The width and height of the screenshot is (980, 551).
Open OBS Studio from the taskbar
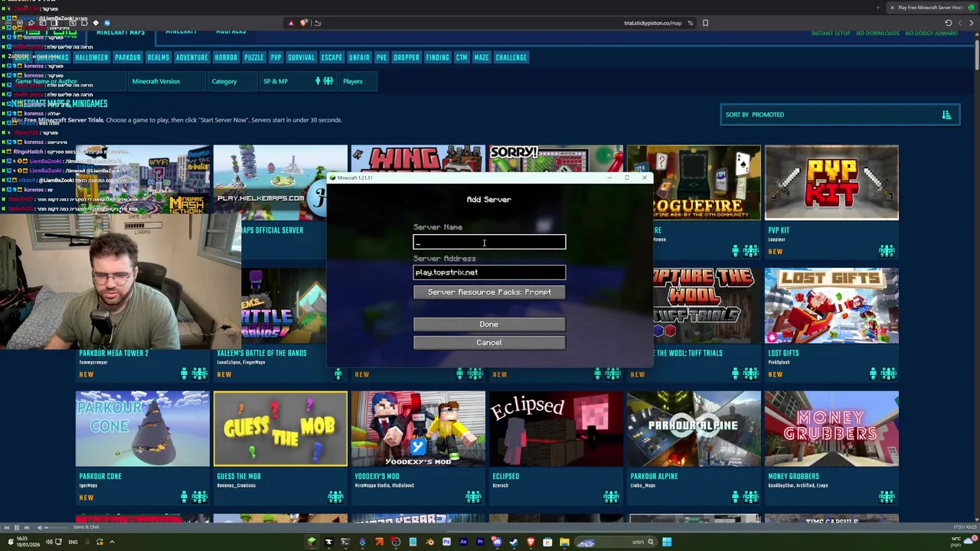[x=396, y=542]
